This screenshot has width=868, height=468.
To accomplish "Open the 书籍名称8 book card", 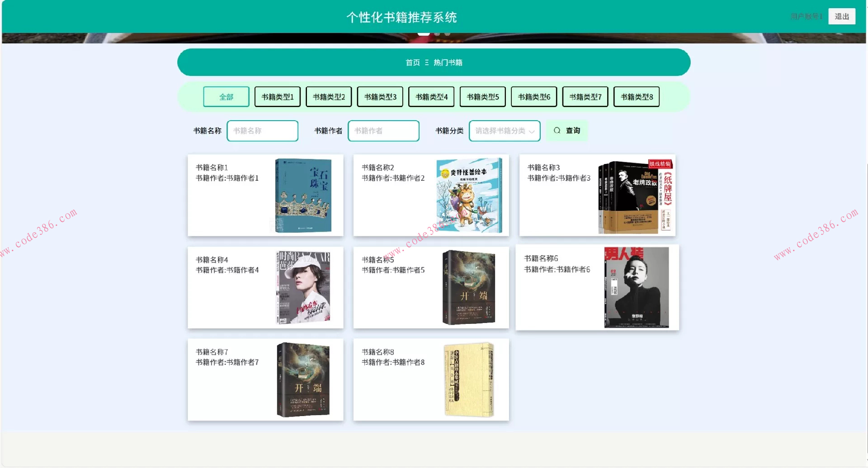I will (x=430, y=379).
